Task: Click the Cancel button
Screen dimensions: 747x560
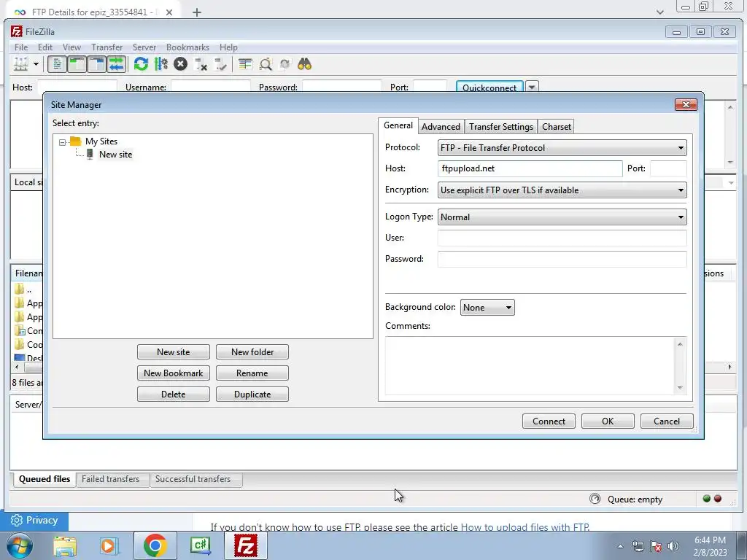Action: (x=667, y=421)
